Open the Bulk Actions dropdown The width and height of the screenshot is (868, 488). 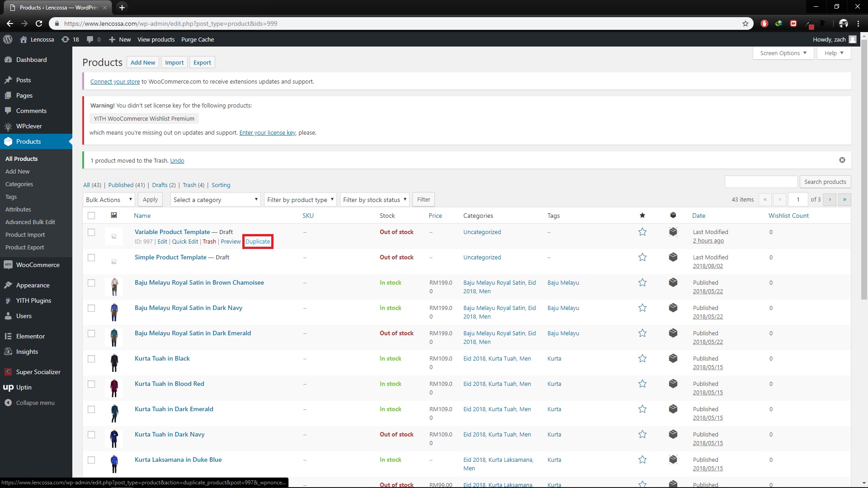[109, 200]
